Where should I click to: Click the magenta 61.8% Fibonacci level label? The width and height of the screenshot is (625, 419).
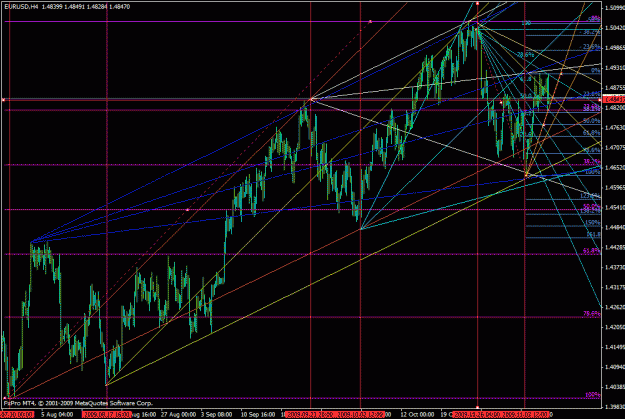coord(592,251)
